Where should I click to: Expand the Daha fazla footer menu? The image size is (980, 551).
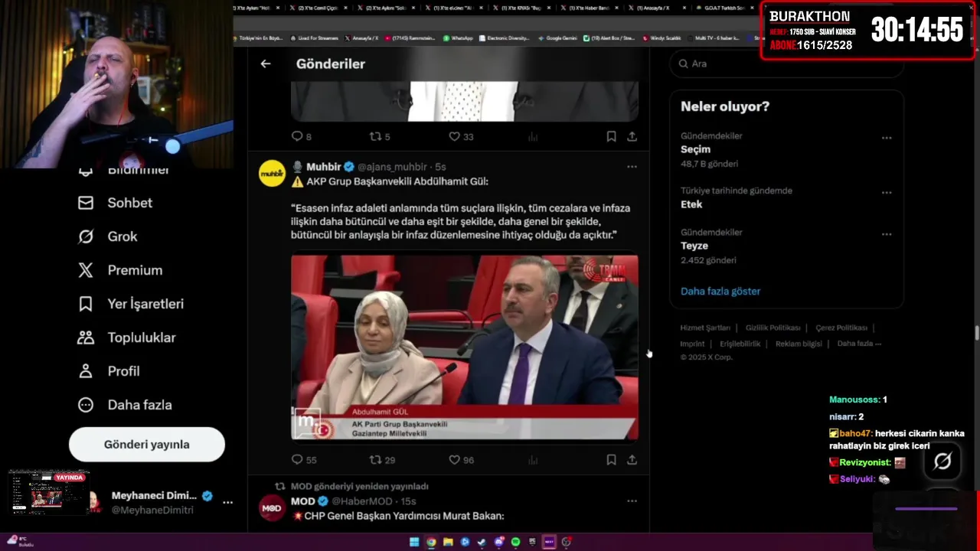859,344
